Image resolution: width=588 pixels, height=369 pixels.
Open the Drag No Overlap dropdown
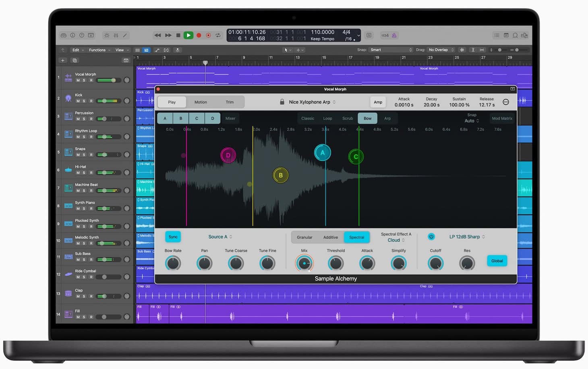pos(441,50)
